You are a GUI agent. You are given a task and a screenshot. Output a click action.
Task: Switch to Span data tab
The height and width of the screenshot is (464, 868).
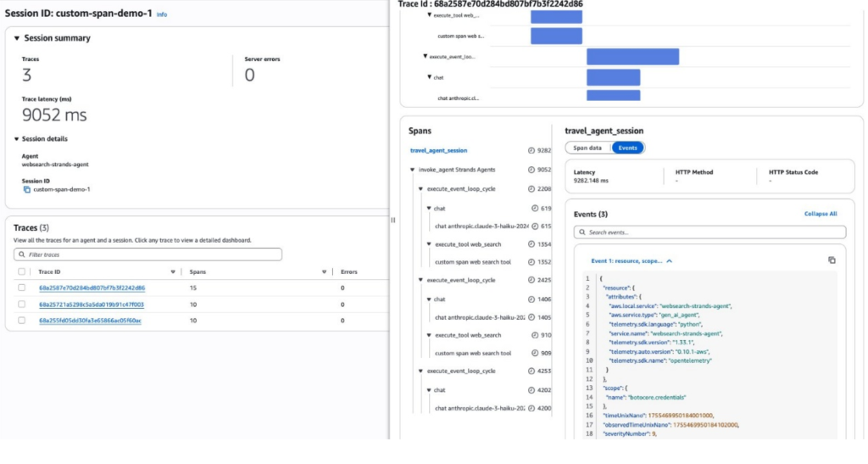click(x=587, y=148)
